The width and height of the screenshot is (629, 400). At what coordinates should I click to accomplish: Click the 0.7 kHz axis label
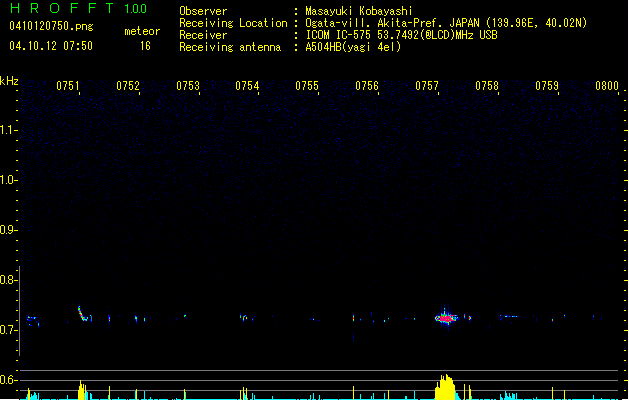click(8, 330)
